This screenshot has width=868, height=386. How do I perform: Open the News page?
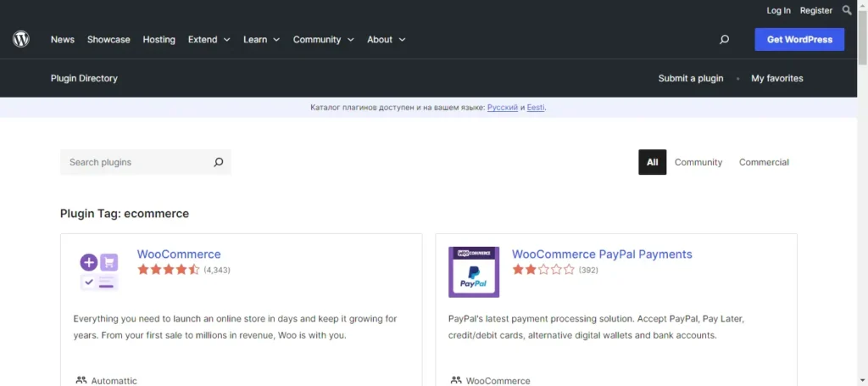click(63, 39)
